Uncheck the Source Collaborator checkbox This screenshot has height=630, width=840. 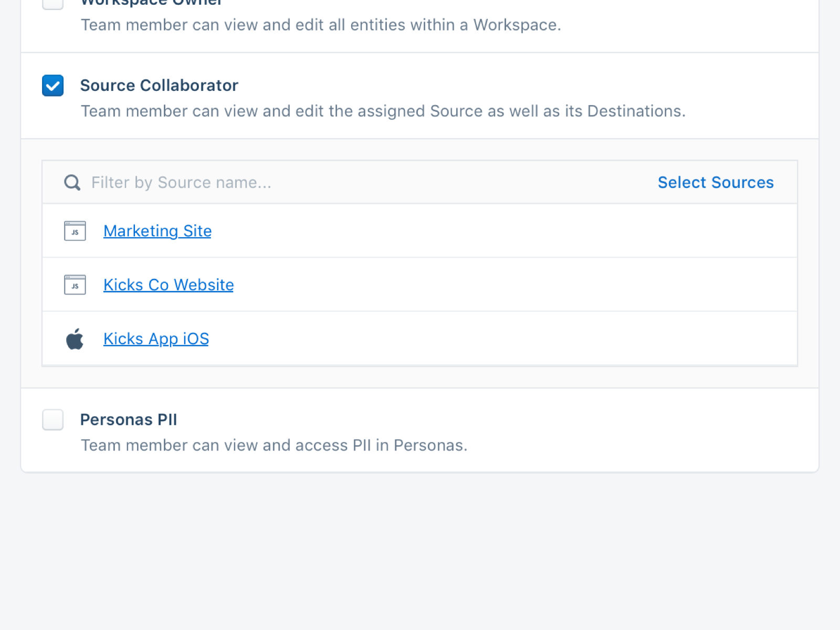tap(53, 86)
